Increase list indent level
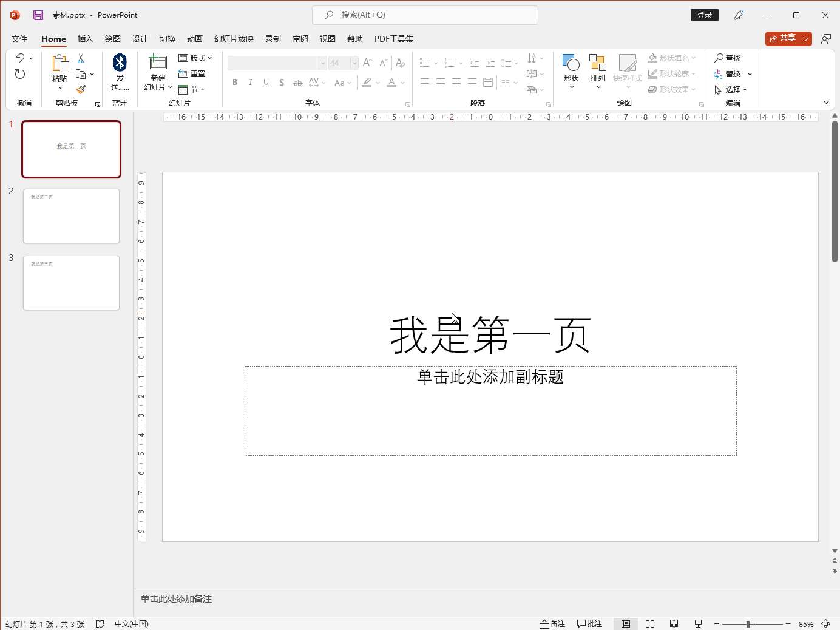Image resolution: width=840 pixels, height=630 pixels. point(490,63)
